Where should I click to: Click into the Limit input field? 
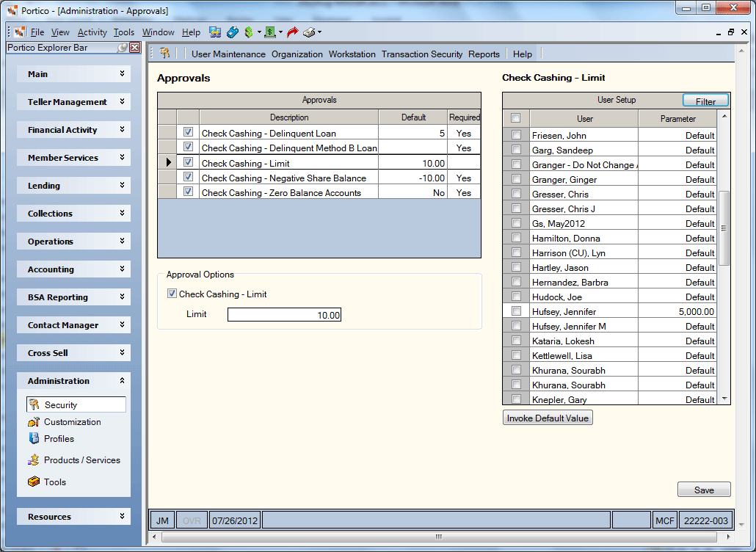(x=285, y=315)
